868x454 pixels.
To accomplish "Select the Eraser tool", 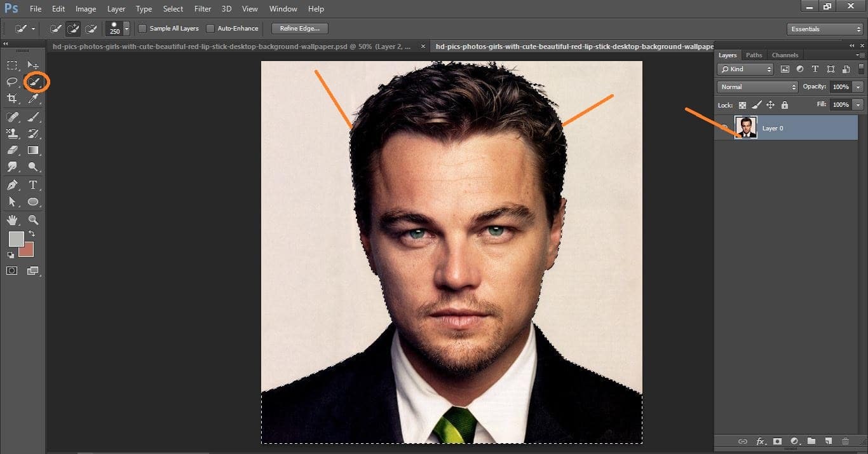I will click(13, 150).
